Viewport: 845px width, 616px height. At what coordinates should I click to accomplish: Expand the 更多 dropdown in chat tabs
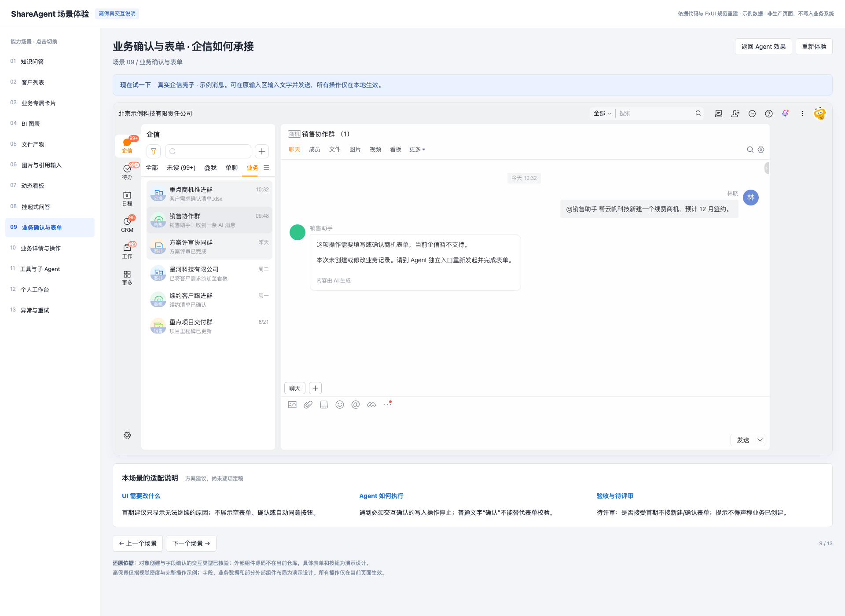click(417, 150)
